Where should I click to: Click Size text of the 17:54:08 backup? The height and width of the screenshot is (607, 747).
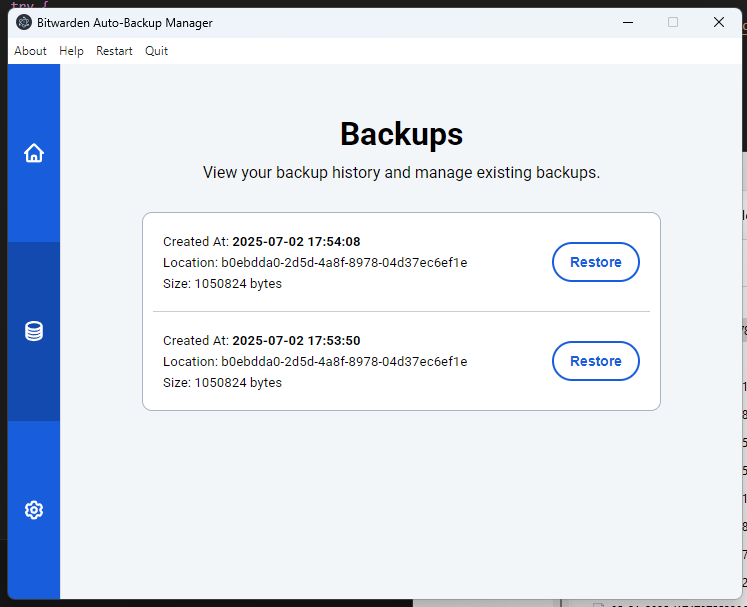222,283
